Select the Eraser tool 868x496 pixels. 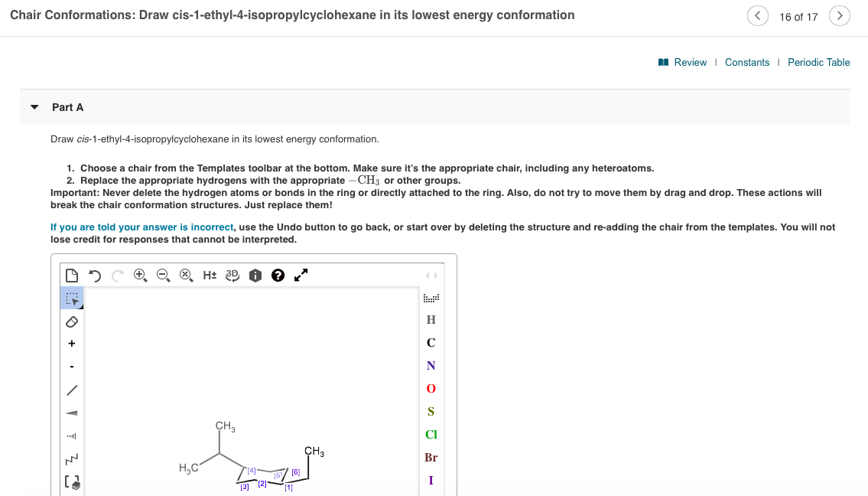coord(71,321)
